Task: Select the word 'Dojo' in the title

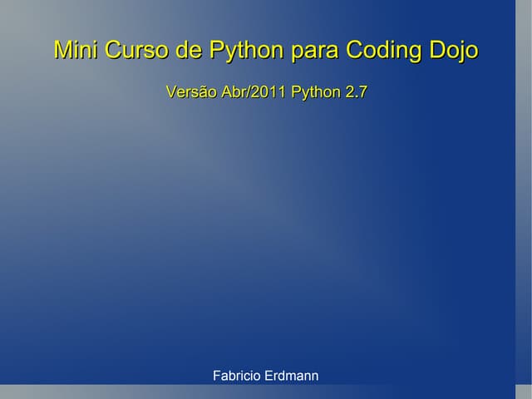Action: click(454, 51)
